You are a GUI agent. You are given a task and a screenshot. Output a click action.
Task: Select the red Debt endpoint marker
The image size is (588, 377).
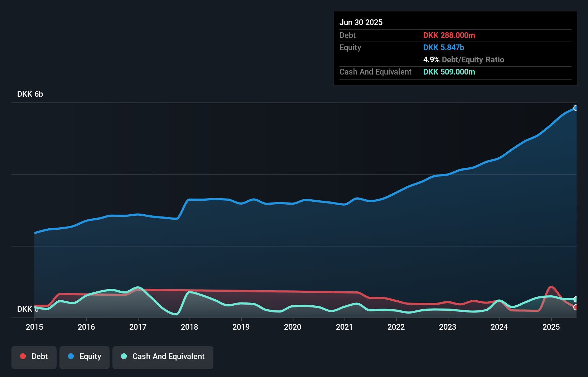[576, 307]
